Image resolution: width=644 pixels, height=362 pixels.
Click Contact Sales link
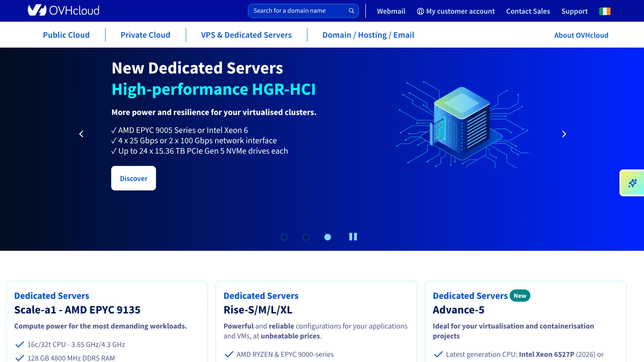[528, 11]
